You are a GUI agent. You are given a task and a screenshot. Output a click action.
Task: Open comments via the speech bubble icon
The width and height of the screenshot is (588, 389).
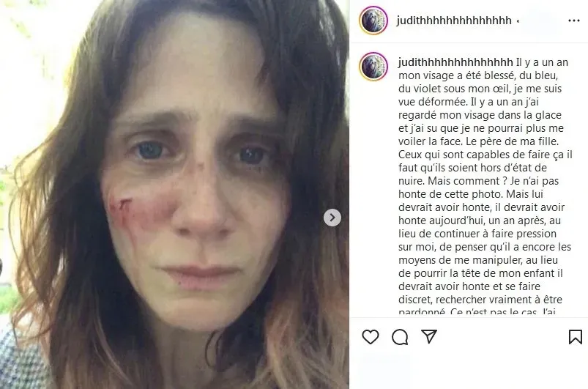point(400,337)
